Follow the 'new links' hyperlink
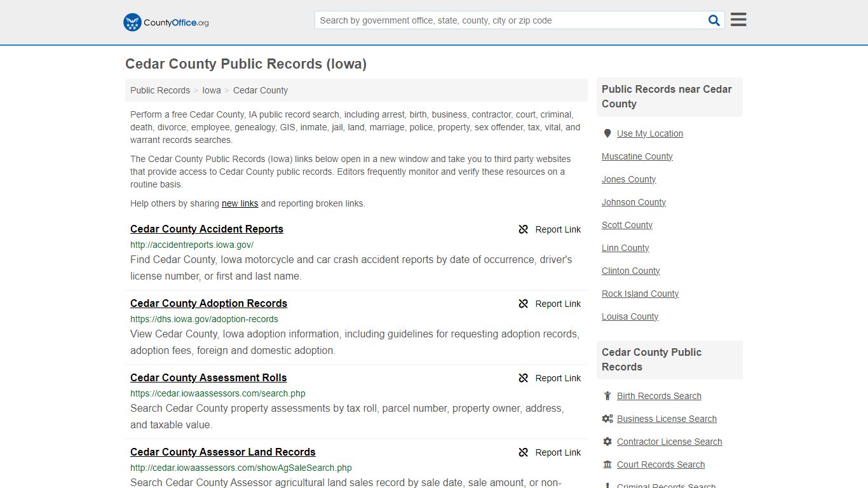The width and height of the screenshot is (868, 488). (x=240, y=203)
